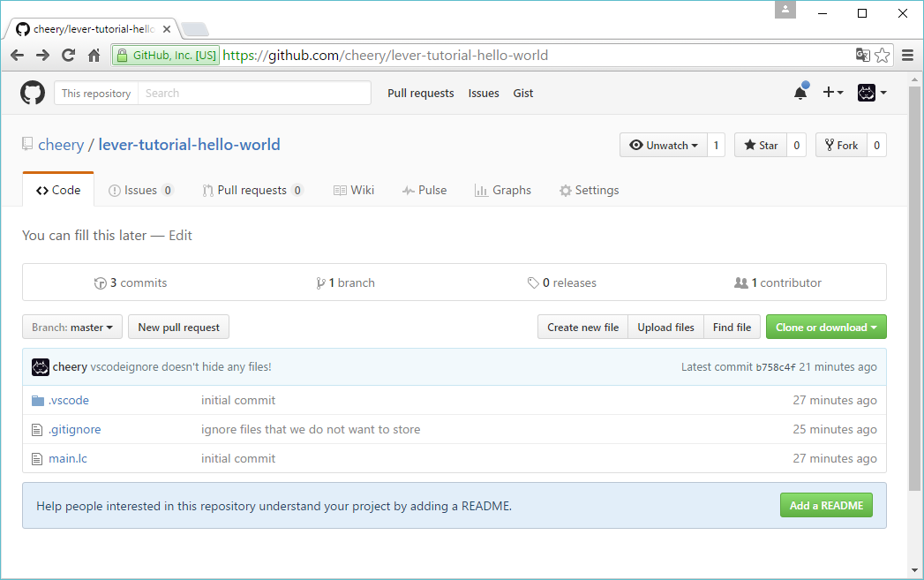Toggle Unwatch for this repository

(x=664, y=146)
